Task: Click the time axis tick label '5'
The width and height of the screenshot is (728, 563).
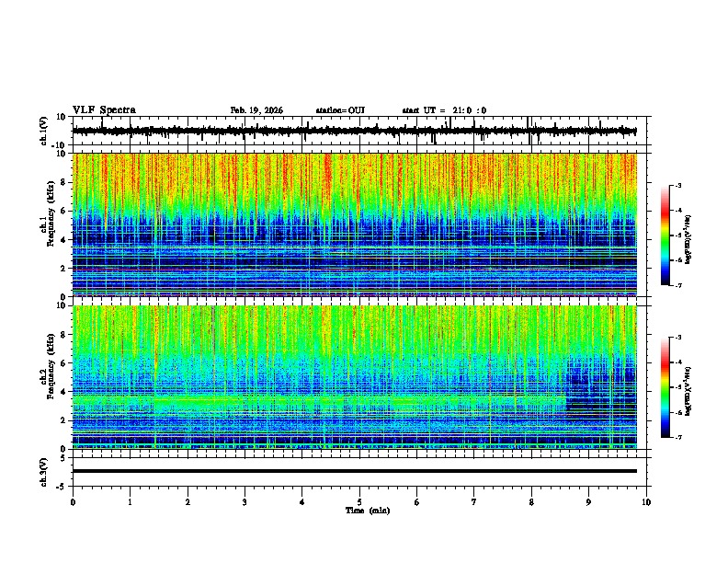Action: click(359, 502)
